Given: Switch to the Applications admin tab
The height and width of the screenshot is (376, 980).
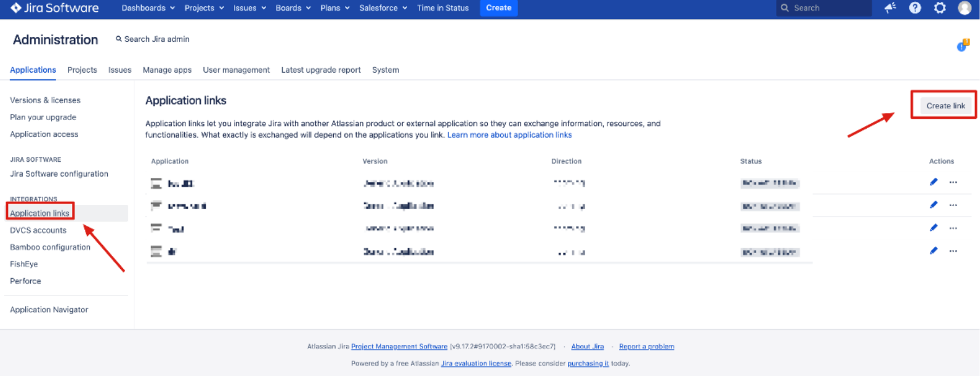Looking at the screenshot, I should pos(33,70).
